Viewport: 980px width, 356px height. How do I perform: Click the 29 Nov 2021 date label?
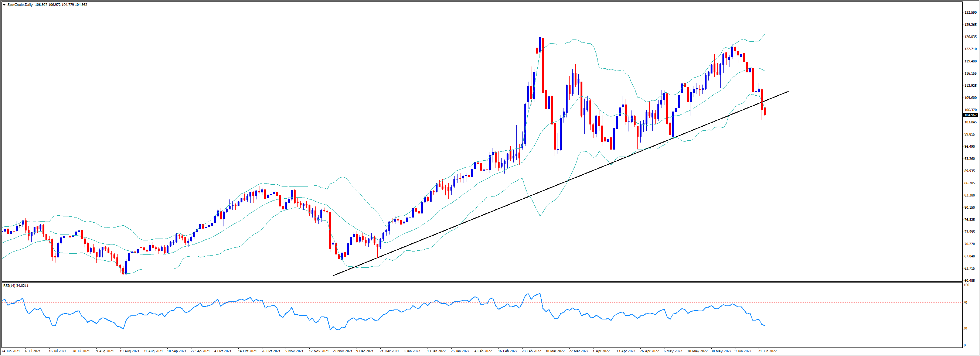point(343,351)
